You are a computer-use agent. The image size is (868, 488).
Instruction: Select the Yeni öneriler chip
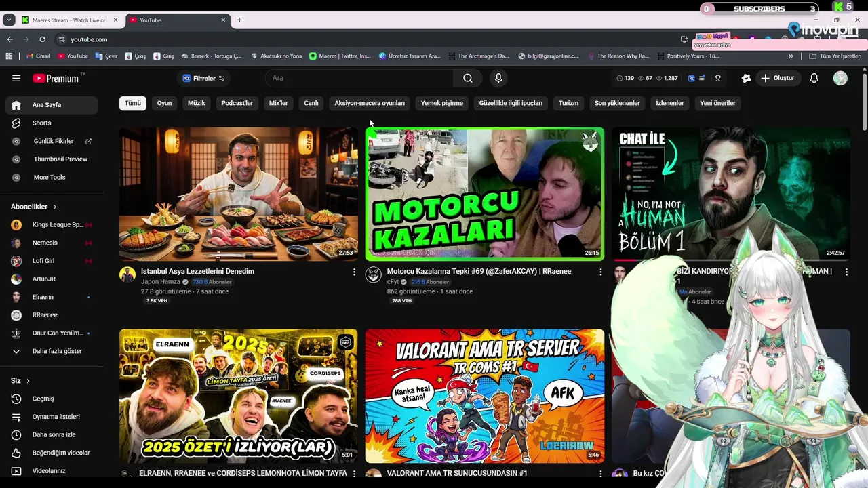[717, 103]
